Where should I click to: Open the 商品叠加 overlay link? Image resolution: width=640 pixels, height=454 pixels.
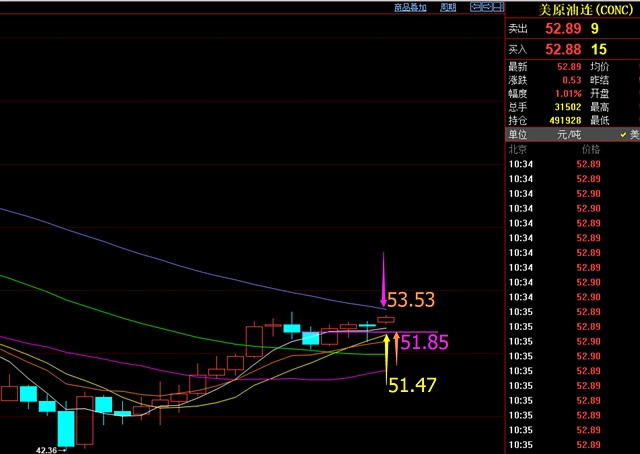tap(410, 7)
